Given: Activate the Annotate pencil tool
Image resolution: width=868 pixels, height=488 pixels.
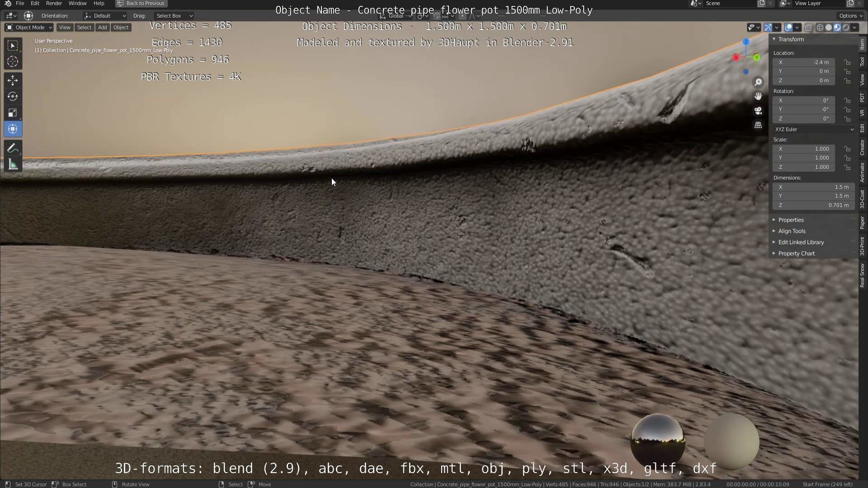Looking at the screenshot, I should pos(13,148).
